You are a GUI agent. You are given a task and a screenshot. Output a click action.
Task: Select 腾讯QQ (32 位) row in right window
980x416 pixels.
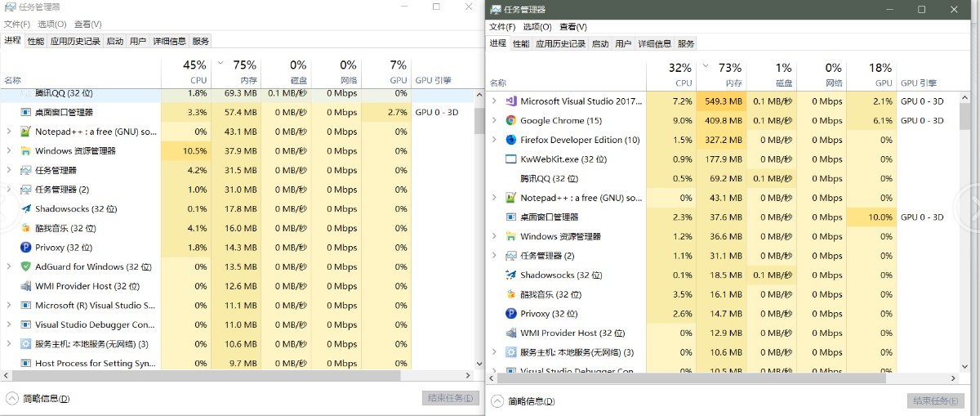point(723,178)
